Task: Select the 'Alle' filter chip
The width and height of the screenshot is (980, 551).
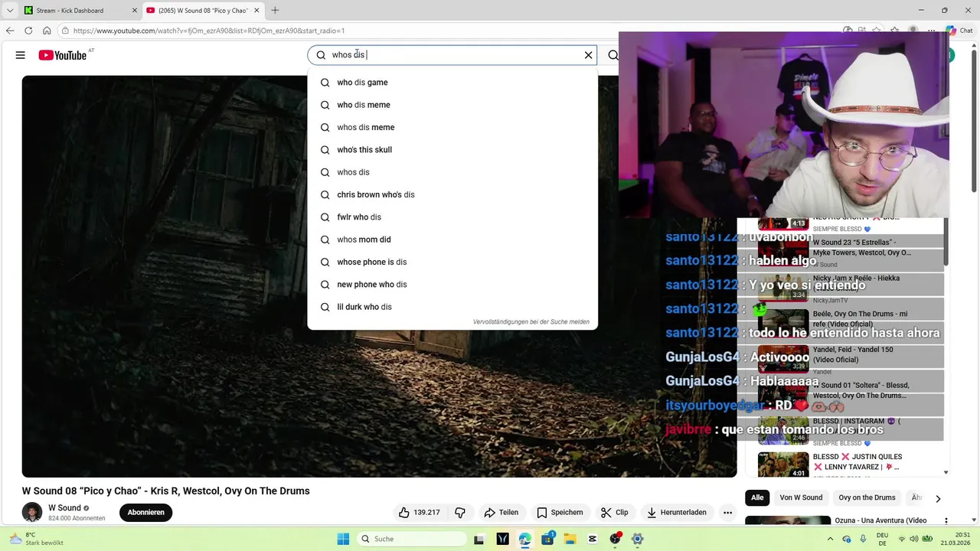Action: click(757, 497)
